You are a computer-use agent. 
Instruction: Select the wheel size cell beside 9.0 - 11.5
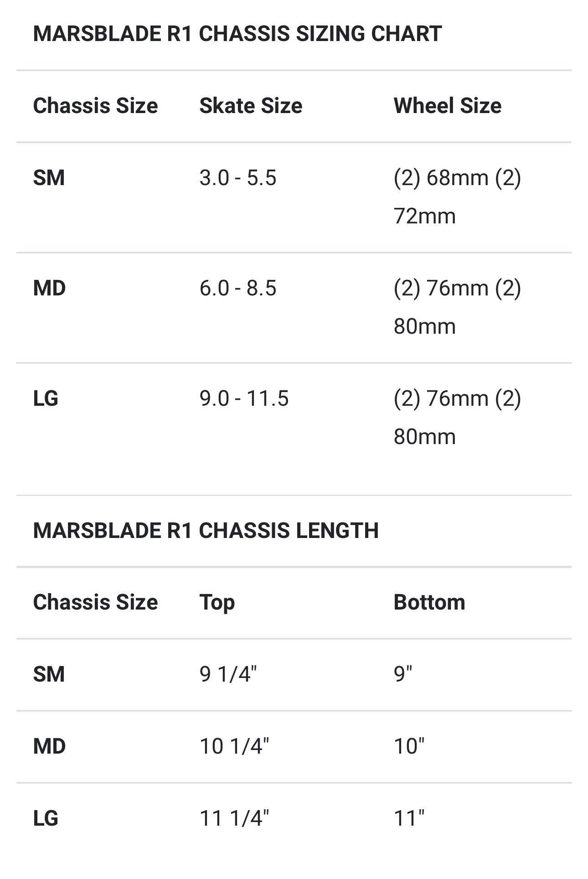click(457, 417)
